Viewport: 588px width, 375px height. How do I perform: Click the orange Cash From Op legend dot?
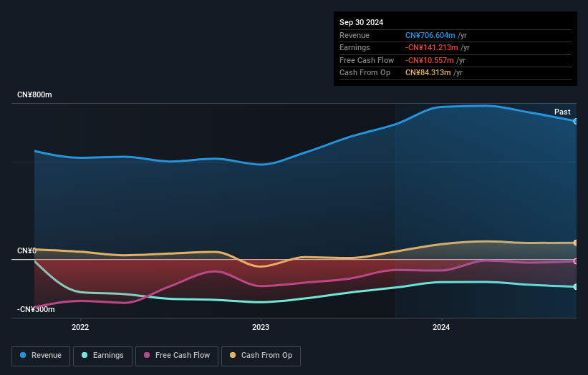[233, 355]
